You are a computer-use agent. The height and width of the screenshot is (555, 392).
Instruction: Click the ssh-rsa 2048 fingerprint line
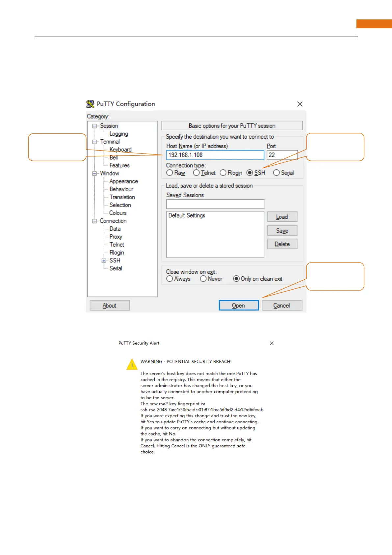click(x=202, y=410)
